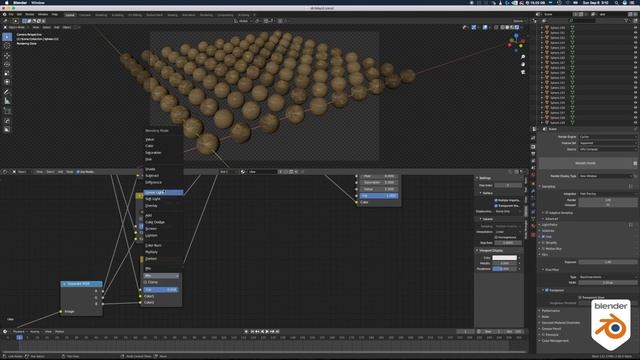Open the Render menu in top bar
The height and width of the screenshot is (360, 640).
point(30,14)
